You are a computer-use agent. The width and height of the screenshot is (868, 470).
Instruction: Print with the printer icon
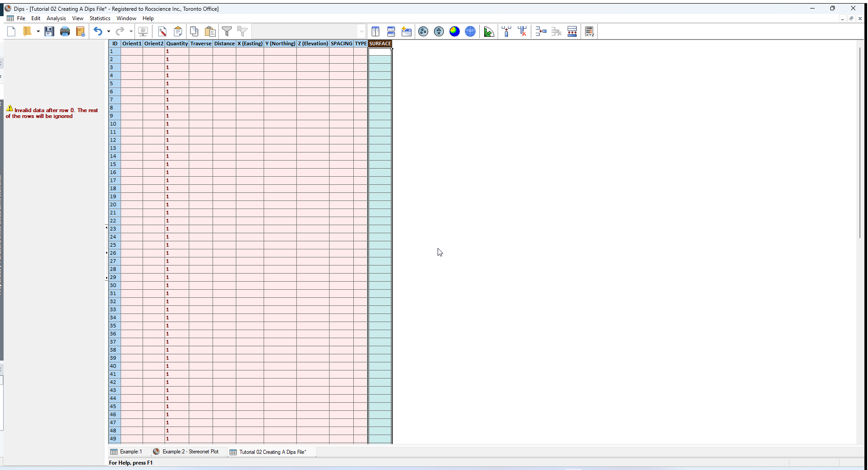(x=65, y=31)
